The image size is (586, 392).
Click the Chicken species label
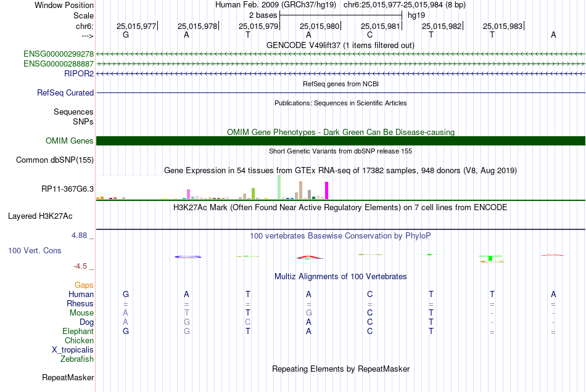point(79,341)
